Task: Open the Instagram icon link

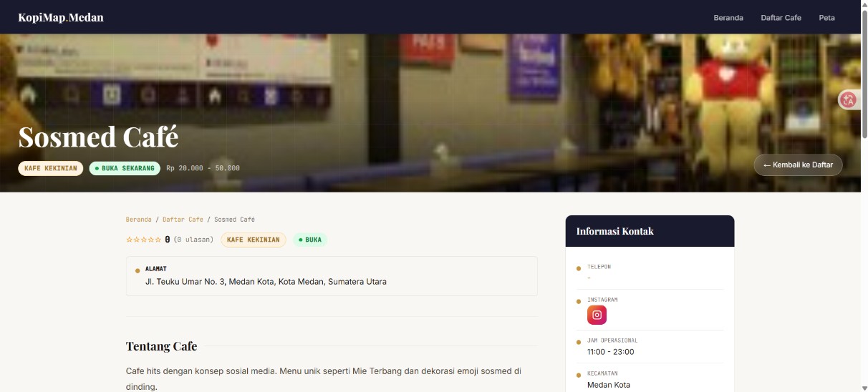Action: (x=597, y=315)
